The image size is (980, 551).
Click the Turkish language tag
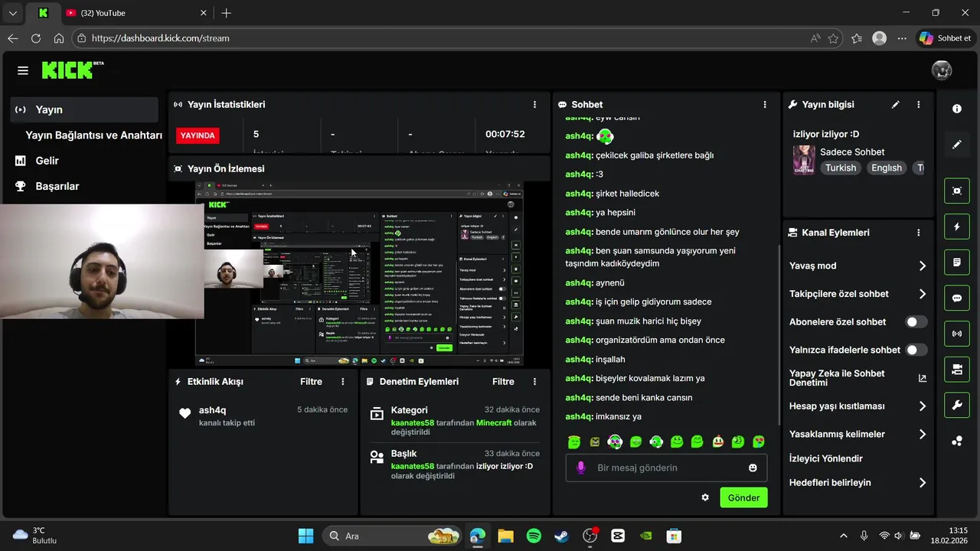coord(841,168)
